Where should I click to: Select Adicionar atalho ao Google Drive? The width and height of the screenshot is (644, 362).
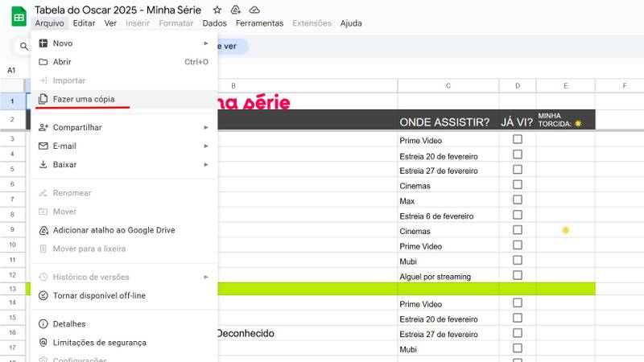[124, 230]
